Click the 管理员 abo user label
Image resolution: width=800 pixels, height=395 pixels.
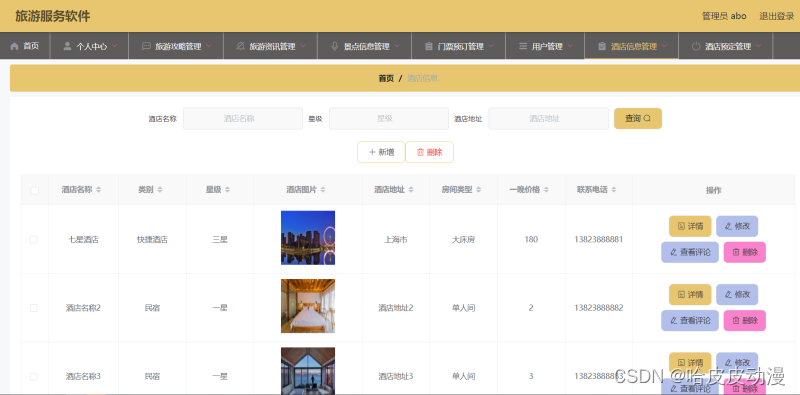pos(724,16)
